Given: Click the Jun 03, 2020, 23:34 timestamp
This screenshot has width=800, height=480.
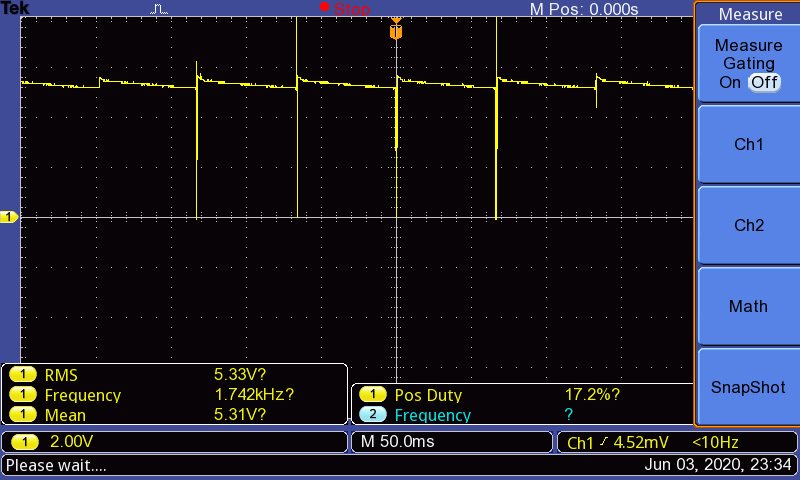Looking at the screenshot, I should pos(718,465).
